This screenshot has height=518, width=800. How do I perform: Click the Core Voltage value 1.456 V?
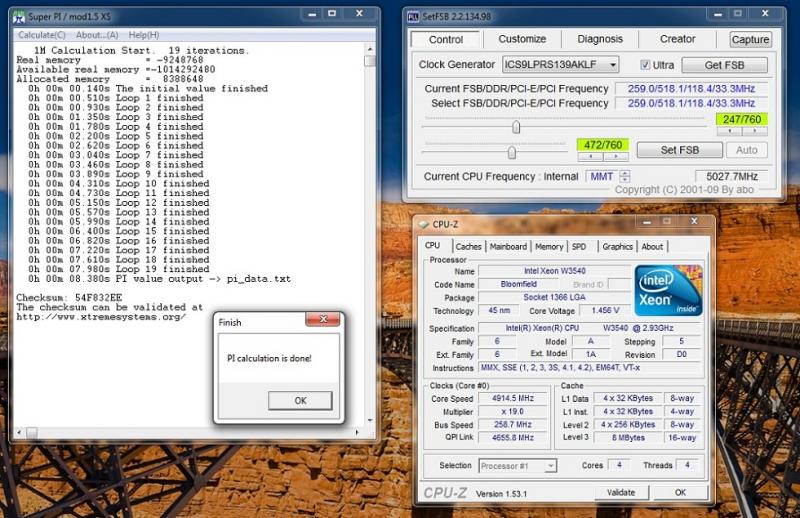point(605,310)
